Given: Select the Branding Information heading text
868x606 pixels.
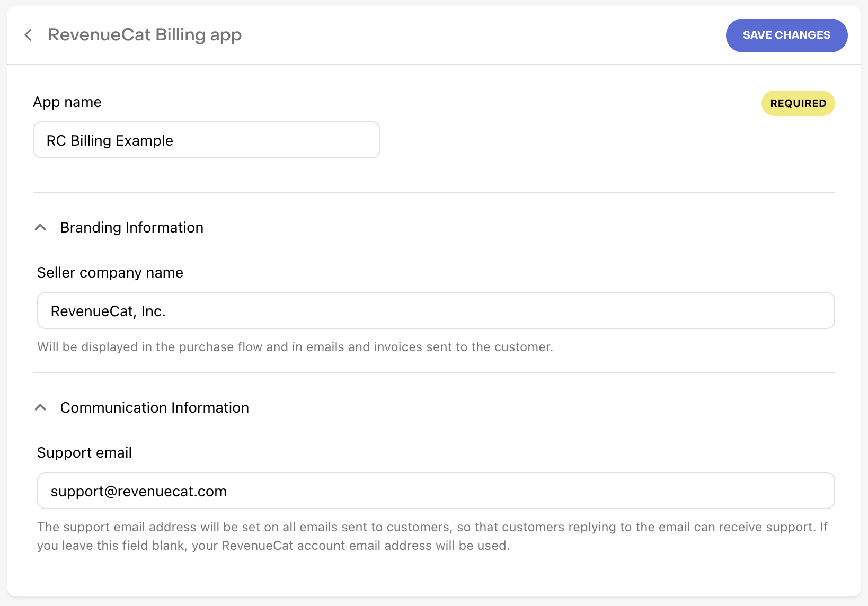Looking at the screenshot, I should coord(132,227).
